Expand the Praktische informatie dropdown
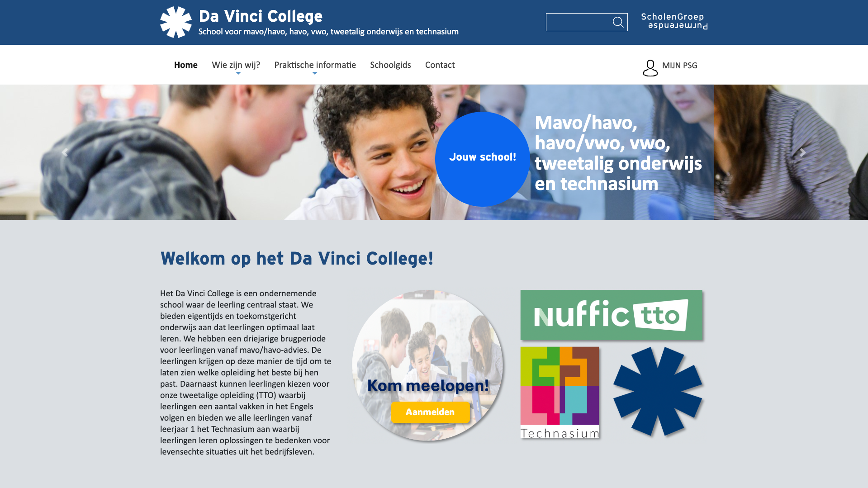 coord(315,65)
